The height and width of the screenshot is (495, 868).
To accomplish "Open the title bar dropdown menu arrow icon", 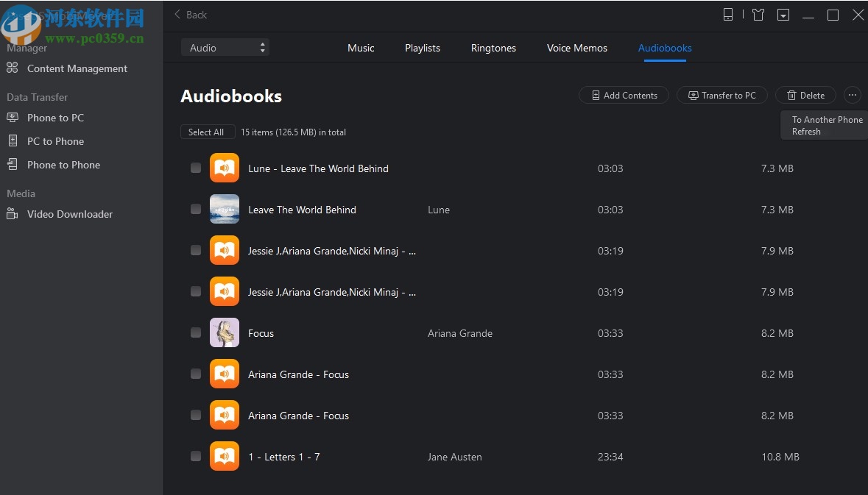I will 783,15.
